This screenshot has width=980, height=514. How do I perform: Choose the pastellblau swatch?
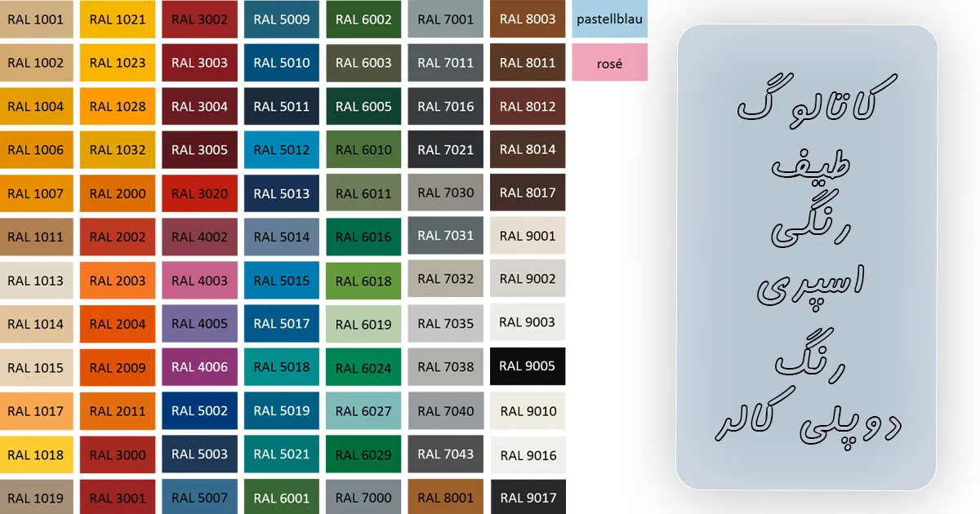point(610,20)
